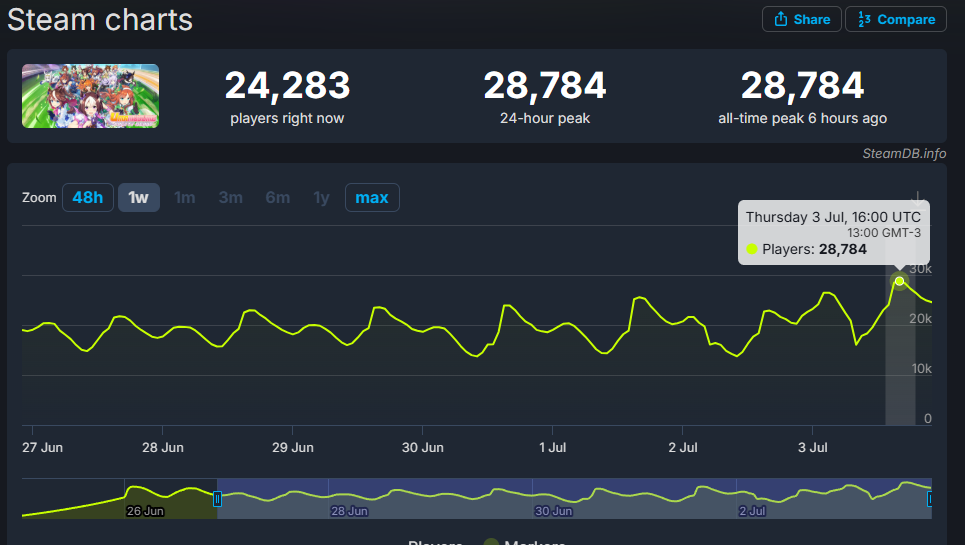
Task: Click the 27 Jun axis label
Action: pyautogui.click(x=42, y=448)
